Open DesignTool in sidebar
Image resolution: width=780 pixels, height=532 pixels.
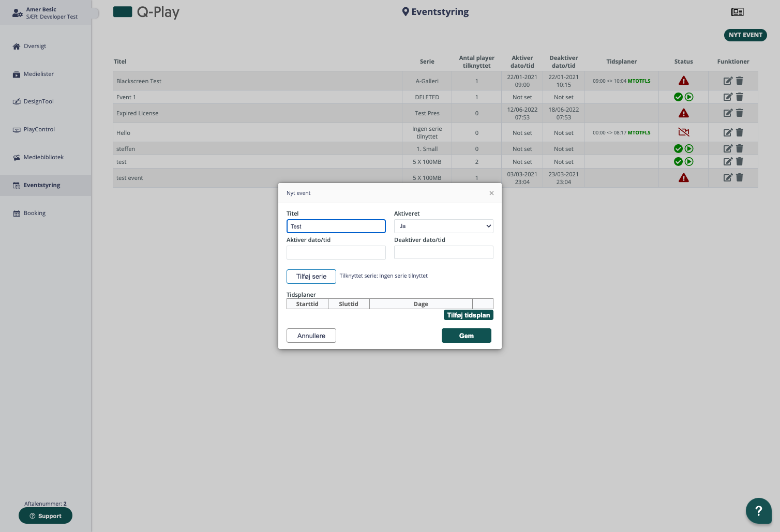click(x=38, y=101)
